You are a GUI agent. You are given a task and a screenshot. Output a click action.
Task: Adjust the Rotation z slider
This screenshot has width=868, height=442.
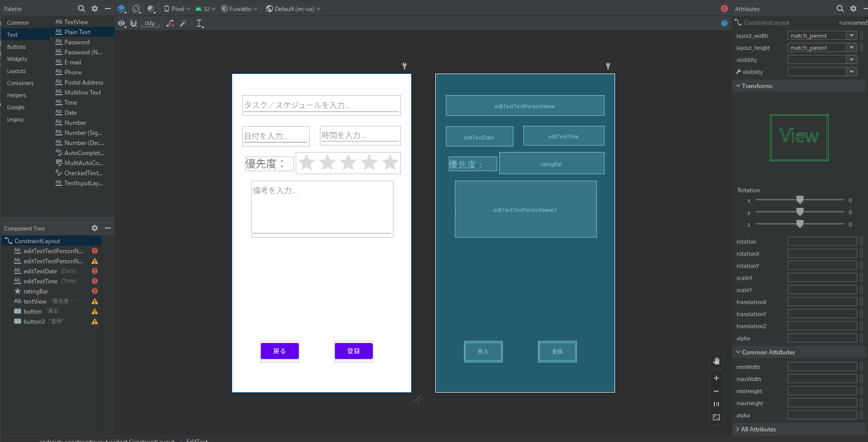click(800, 224)
